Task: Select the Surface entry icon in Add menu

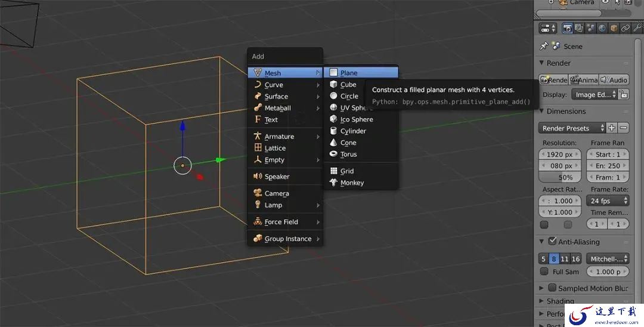Action: pos(258,96)
